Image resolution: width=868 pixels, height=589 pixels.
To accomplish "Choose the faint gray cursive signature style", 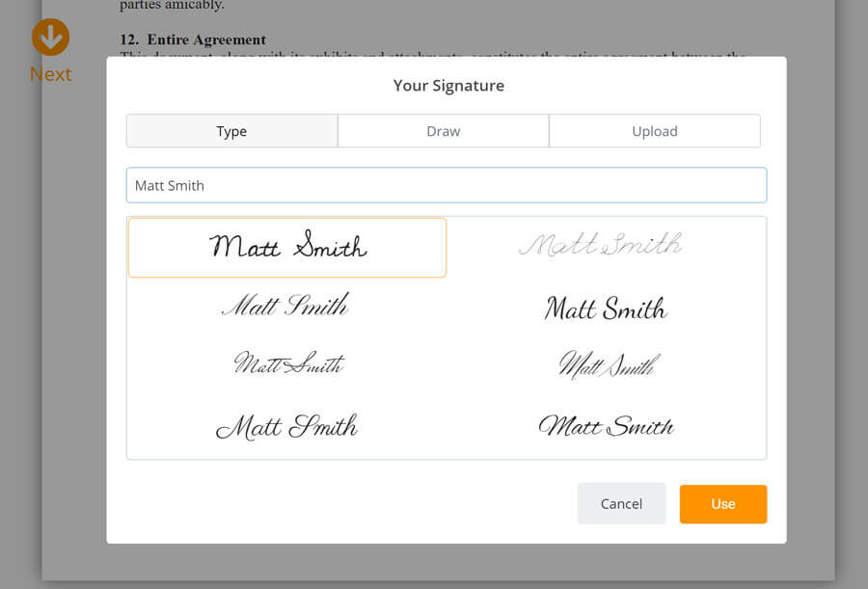I will tap(601, 245).
